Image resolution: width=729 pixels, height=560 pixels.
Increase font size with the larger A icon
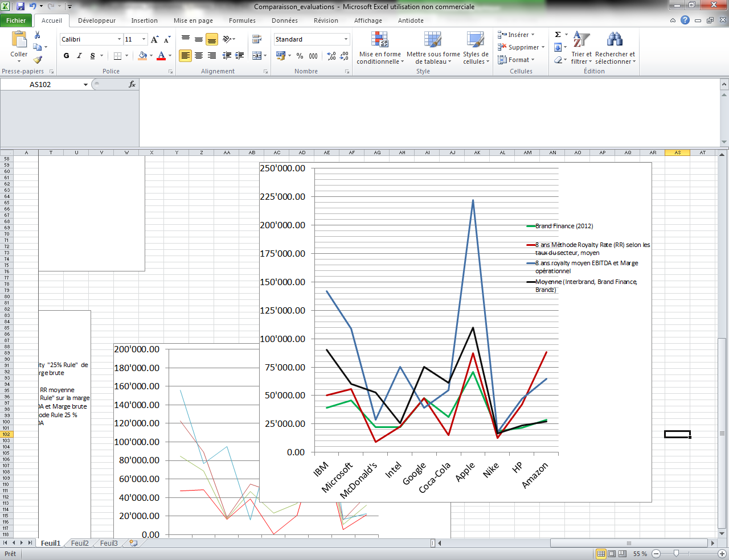155,39
